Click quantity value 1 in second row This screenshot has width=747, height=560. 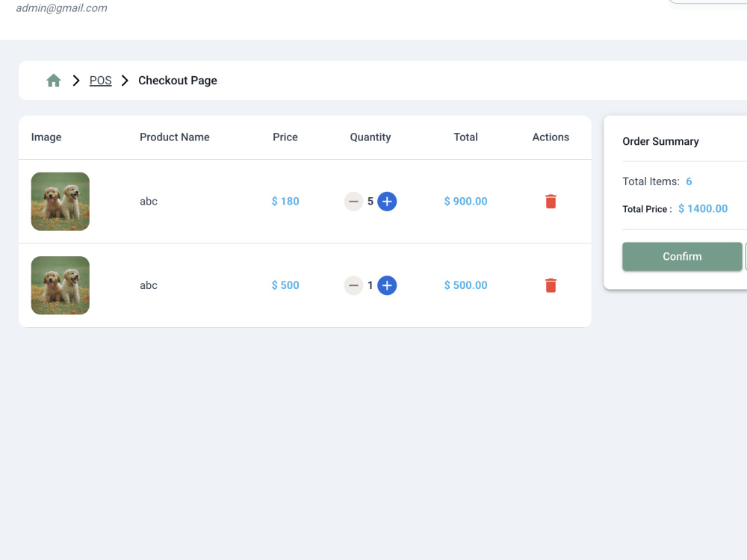[x=371, y=285]
